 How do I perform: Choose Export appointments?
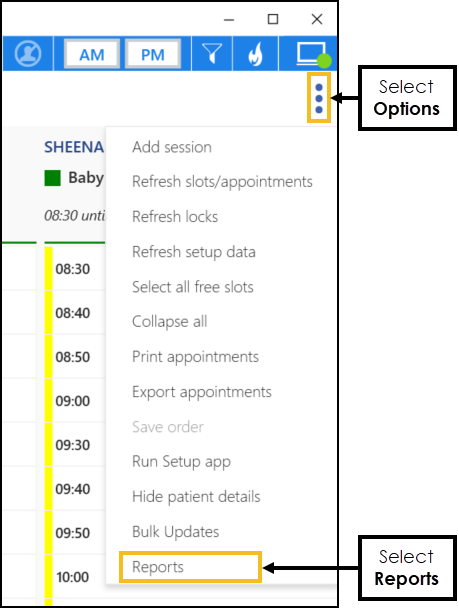click(x=202, y=392)
